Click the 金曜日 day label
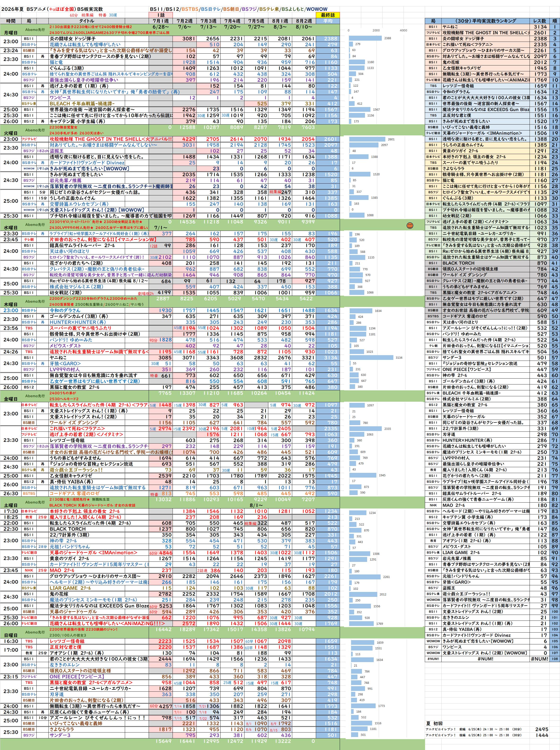This screenshot has height=750, width=560. click(11, 399)
